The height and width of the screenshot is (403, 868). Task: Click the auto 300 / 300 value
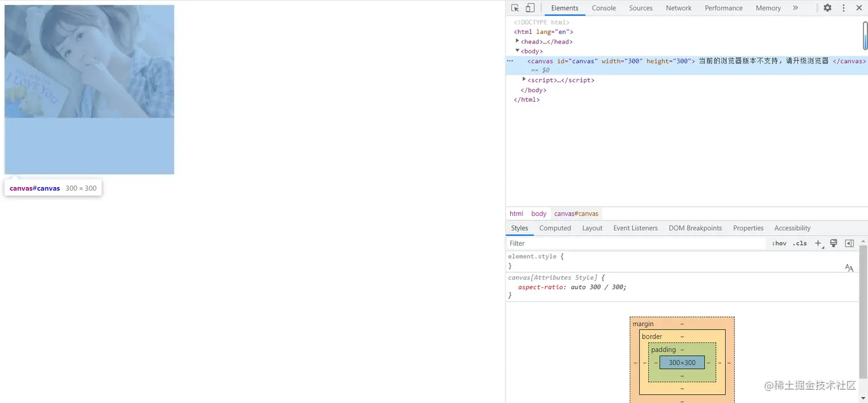(597, 287)
